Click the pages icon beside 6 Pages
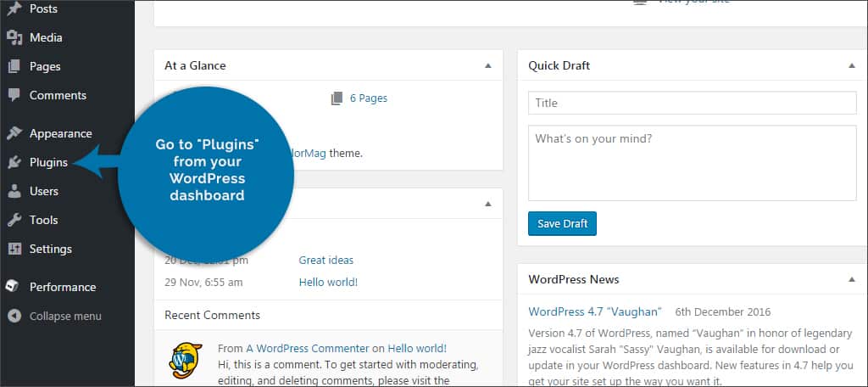 (x=337, y=98)
